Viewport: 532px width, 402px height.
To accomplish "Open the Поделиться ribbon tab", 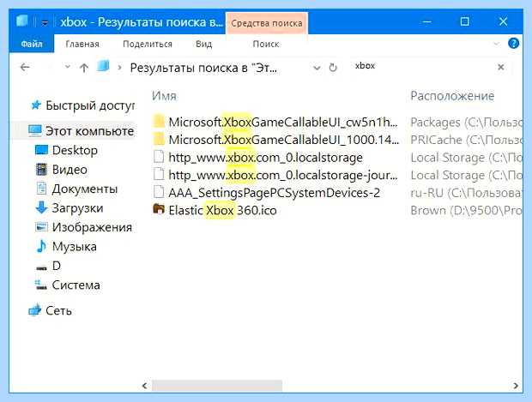I will pyautogui.click(x=148, y=44).
